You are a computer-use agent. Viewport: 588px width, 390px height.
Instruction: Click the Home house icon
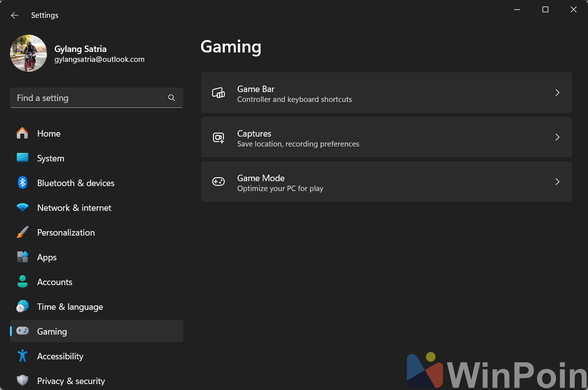click(x=22, y=133)
